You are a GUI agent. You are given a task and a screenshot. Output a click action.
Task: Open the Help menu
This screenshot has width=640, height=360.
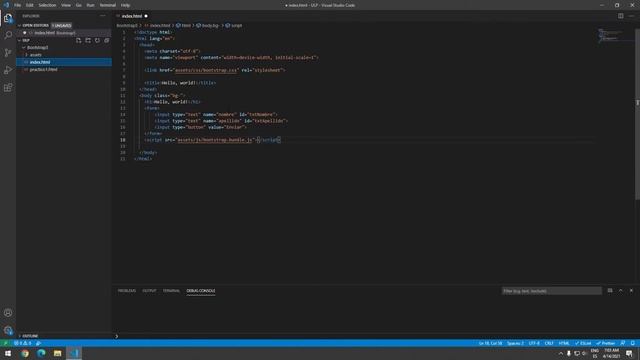125,5
